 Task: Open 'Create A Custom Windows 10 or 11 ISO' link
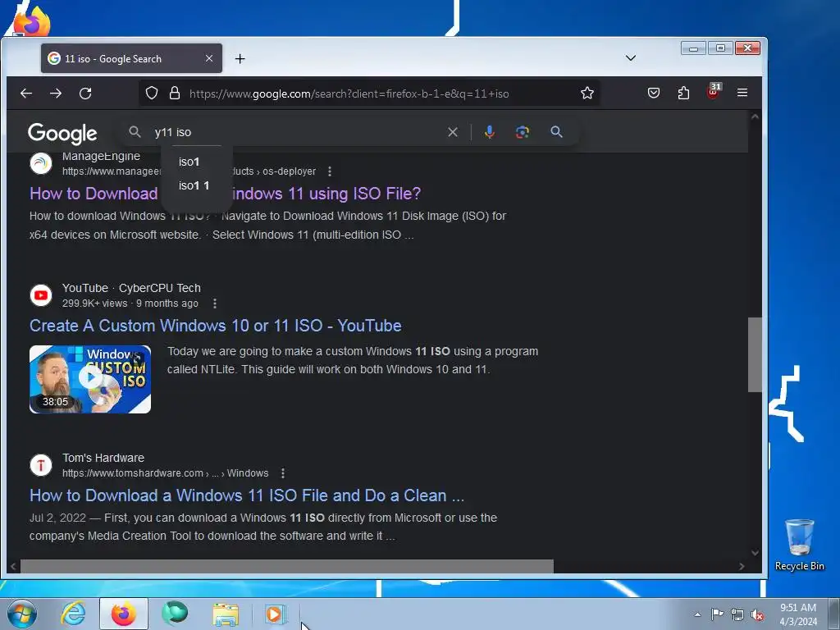[x=216, y=326]
